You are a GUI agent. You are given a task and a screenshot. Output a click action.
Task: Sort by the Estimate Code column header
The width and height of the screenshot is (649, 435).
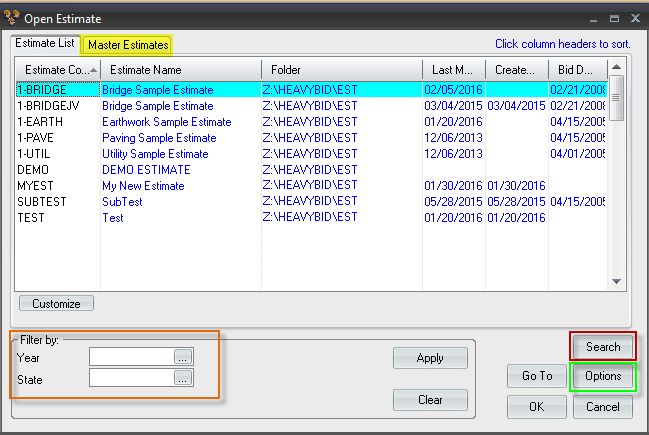click(x=58, y=70)
